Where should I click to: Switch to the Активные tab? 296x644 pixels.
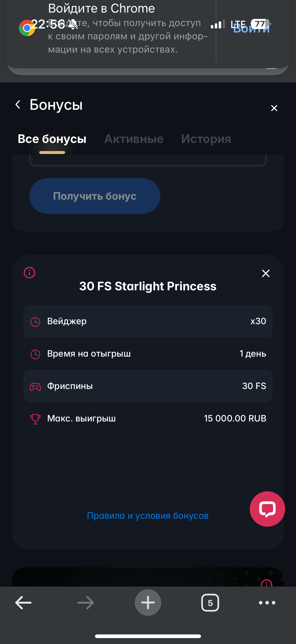[x=134, y=139]
